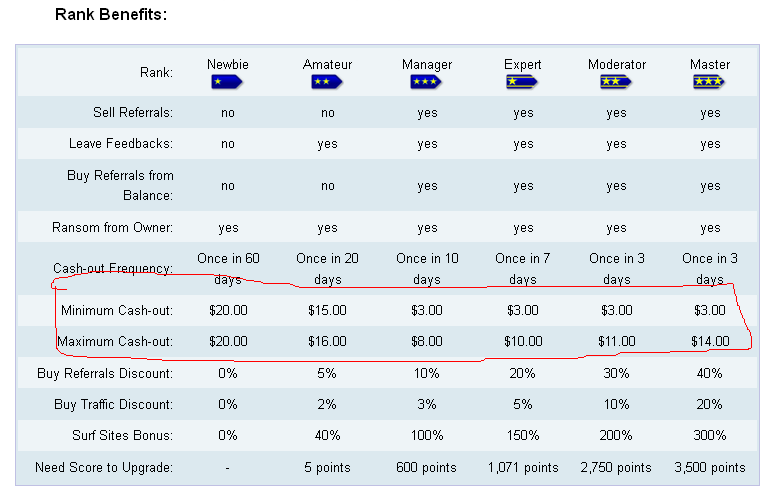Click the 3,500 points upgrade score
The height and width of the screenshot is (489, 765).
(710, 468)
